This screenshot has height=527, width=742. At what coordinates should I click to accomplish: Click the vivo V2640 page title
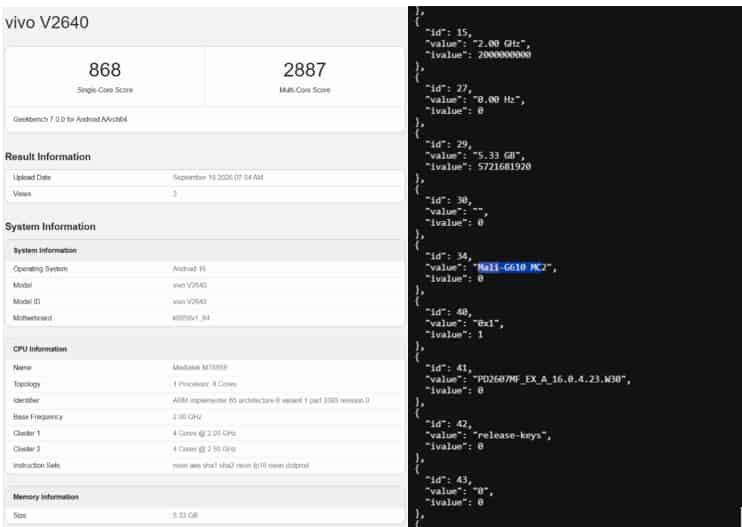46,23
